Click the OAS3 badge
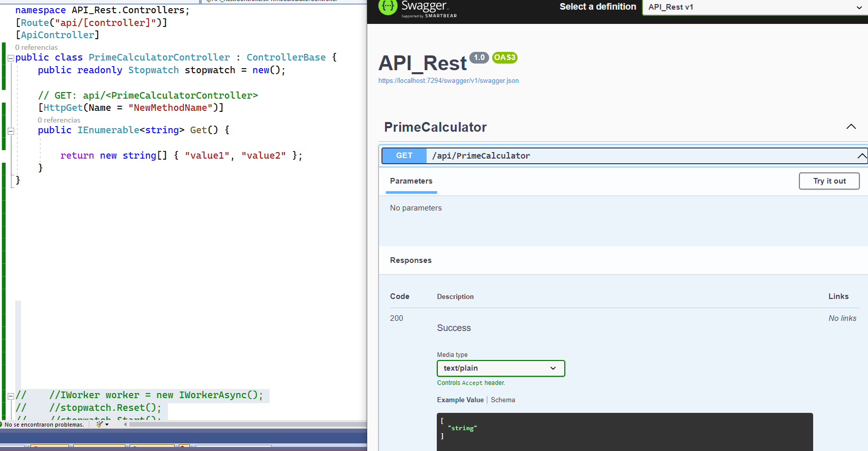The width and height of the screenshot is (868, 451). click(505, 57)
